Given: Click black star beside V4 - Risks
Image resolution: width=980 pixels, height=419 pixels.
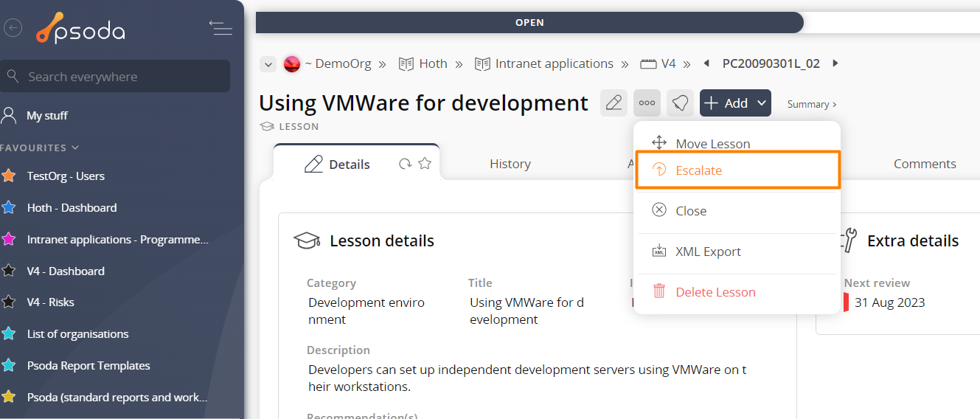Looking at the screenshot, I should click(9, 302).
